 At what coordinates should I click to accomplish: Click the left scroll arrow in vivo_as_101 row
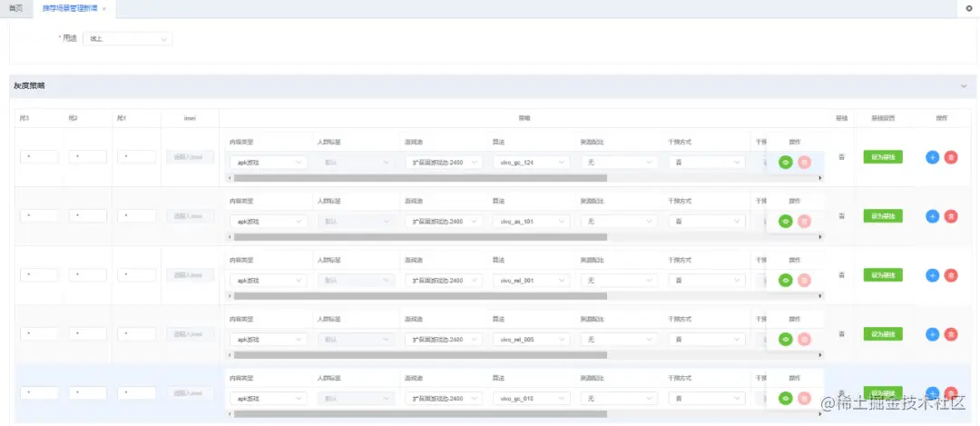pyautogui.click(x=229, y=237)
